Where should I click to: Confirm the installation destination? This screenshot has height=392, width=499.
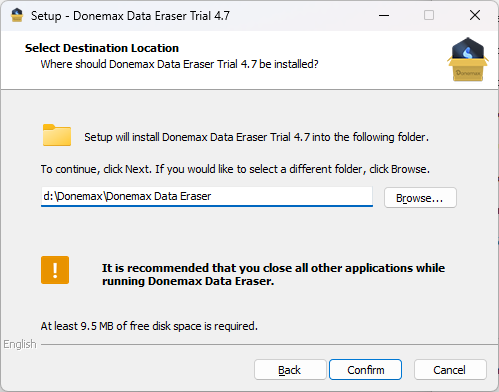pyautogui.click(x=365, y=370)
